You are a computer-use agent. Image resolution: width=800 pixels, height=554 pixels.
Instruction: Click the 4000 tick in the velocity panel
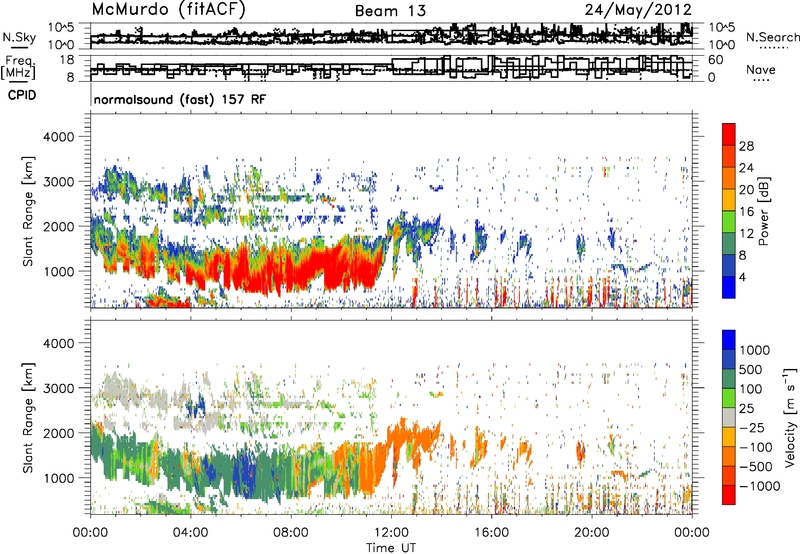[58, 343]
